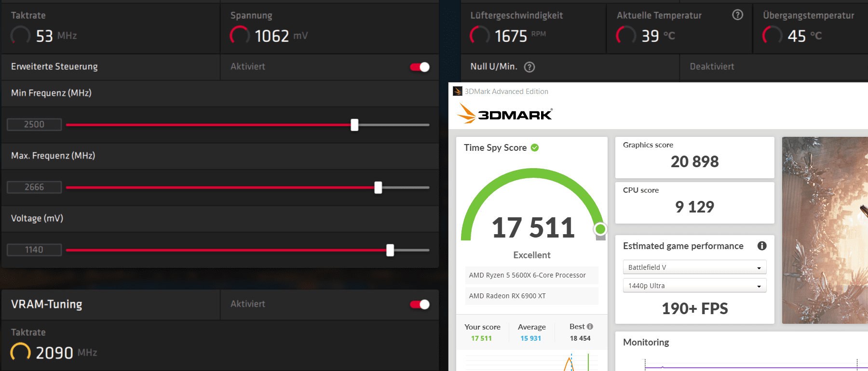Click the score distribution chart

[x=531, y=362]
